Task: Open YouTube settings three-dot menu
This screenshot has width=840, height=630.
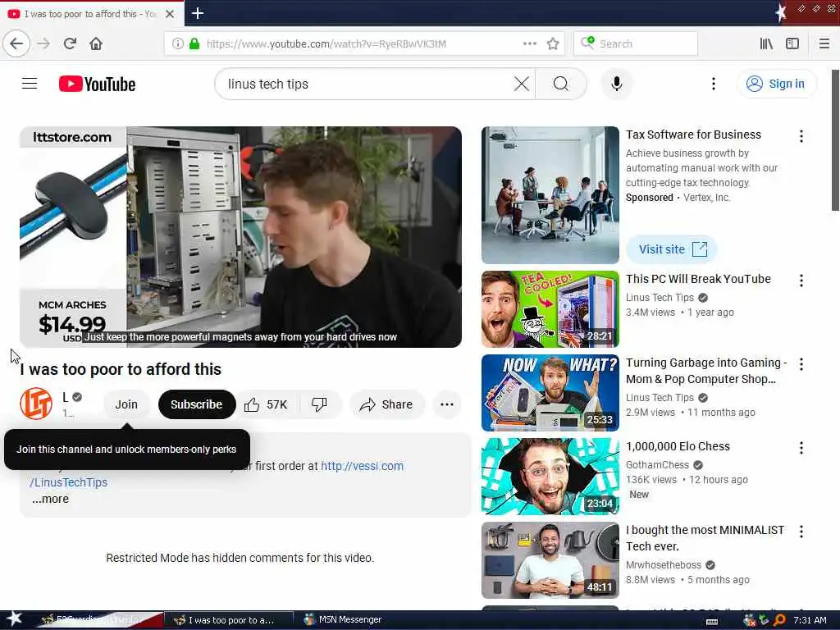Action: coord(713,84)
